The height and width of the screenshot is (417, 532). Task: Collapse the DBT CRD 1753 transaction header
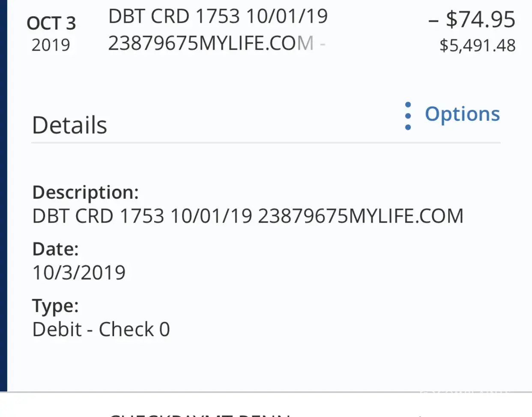click(218, 17)
